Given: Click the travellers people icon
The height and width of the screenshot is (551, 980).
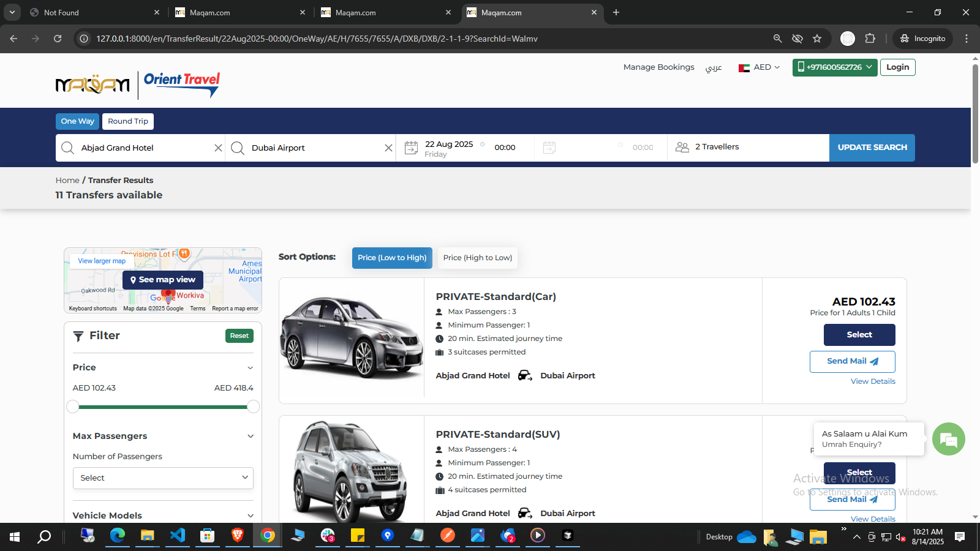Looking at the screenshot, I should 682,148.
